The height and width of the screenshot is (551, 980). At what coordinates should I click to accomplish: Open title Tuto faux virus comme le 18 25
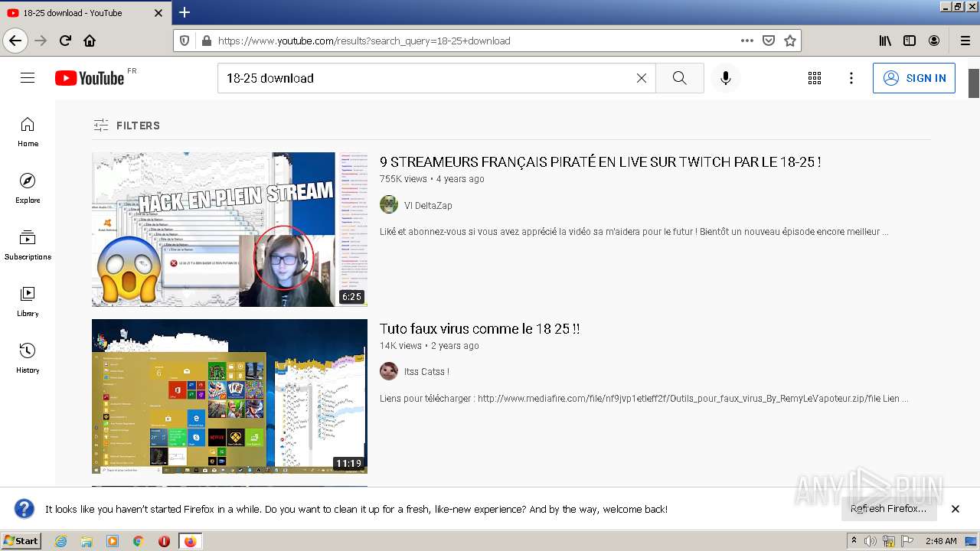tap(479, 329)
